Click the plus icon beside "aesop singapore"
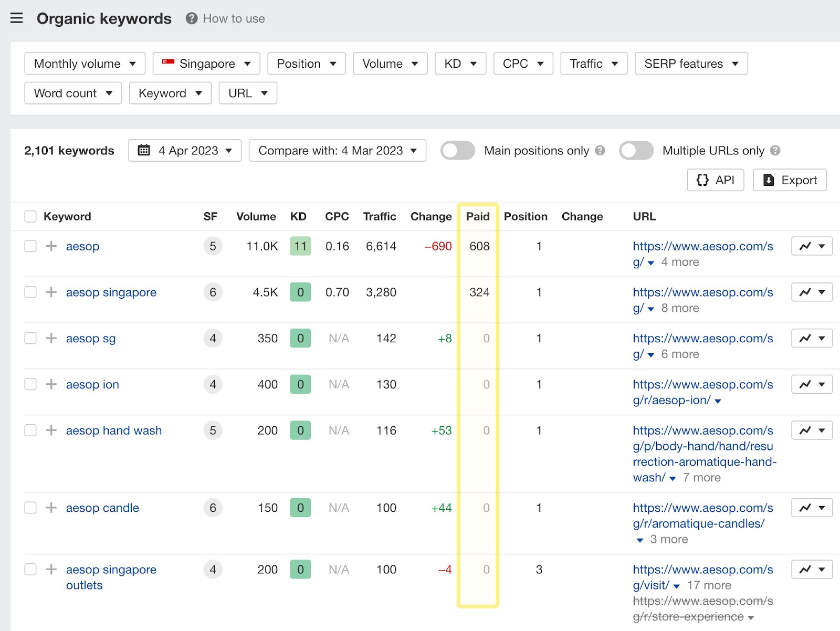The width and height of the screenshot is (840, 631). pyautogui.click(x=50, y=292)
